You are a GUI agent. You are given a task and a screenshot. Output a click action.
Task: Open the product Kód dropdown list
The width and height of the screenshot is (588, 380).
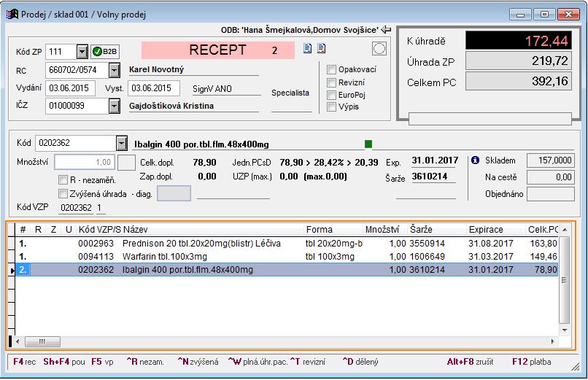coord(121,144)
